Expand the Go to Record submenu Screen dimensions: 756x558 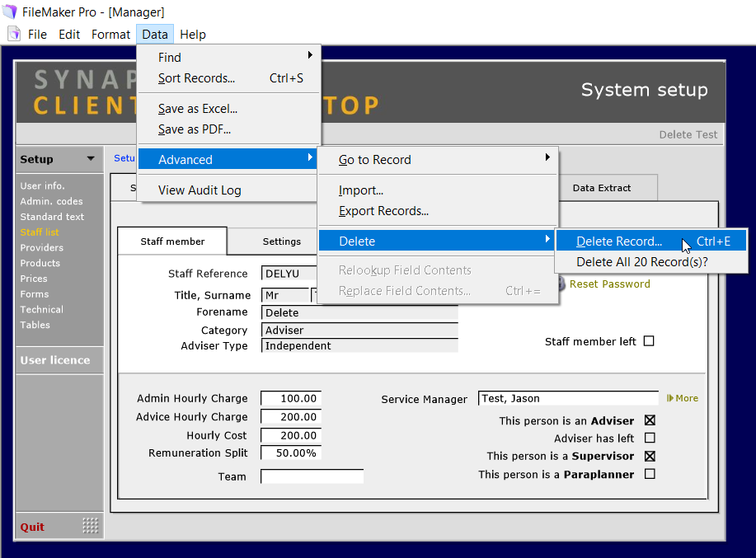pos(437,160)
